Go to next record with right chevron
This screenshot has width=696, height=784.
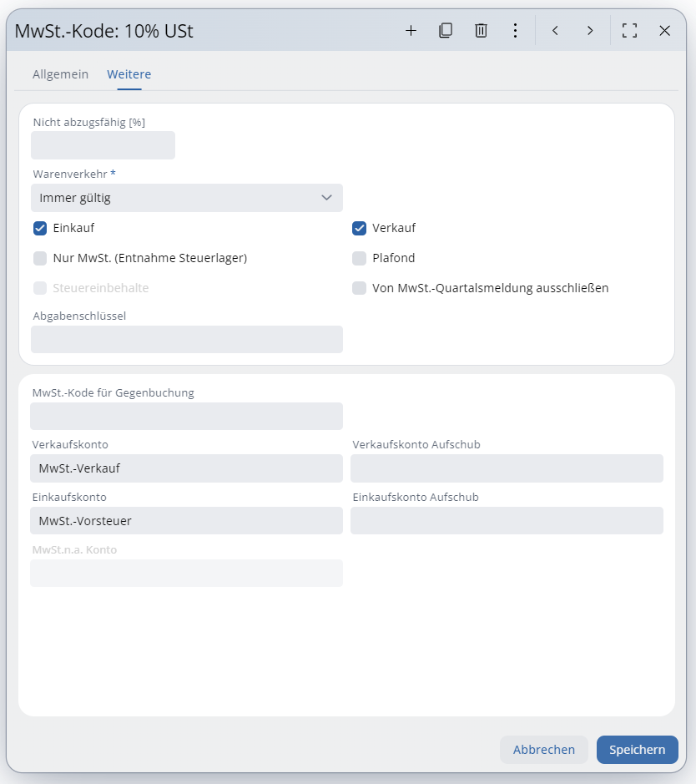[x=590, y=31]
